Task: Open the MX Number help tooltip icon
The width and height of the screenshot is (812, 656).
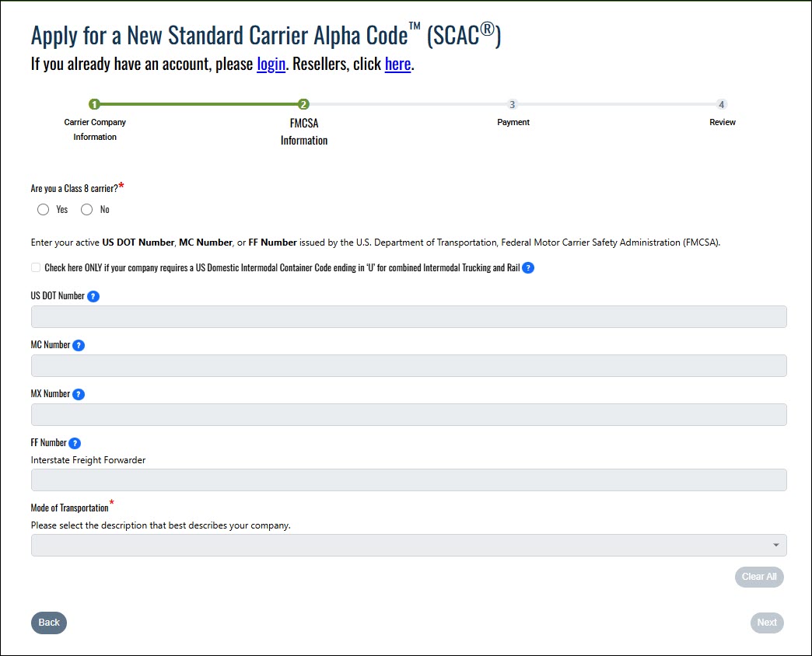Action: [x=79, y=394]
